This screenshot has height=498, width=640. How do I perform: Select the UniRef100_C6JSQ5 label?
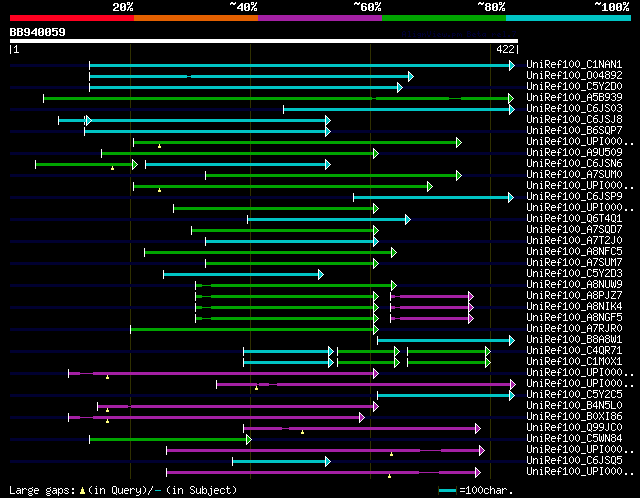[x=574, y=461]
